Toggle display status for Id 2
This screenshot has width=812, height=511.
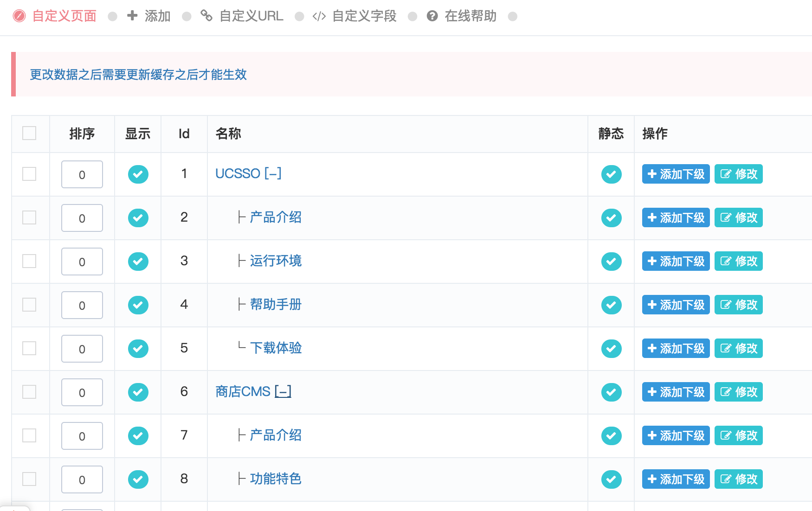tap(138, 218)
